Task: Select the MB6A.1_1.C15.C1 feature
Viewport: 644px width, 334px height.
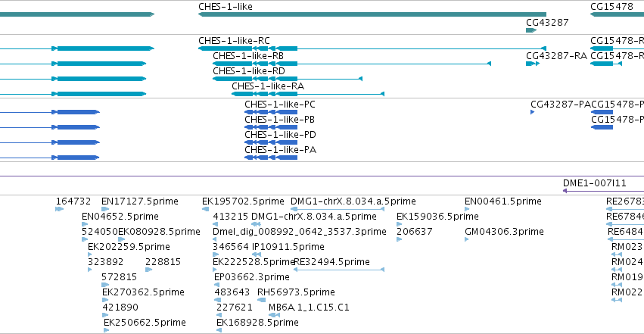Action: tap(275, 315)
